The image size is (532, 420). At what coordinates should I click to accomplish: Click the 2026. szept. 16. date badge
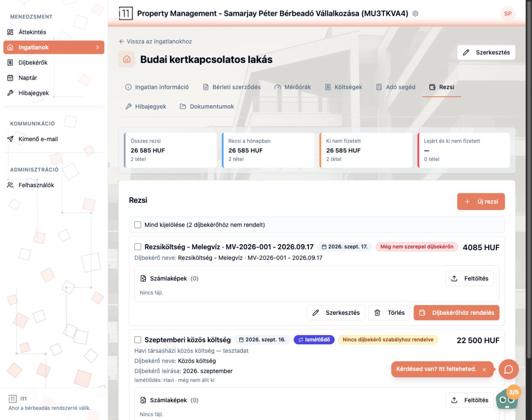[x=262, y=340]
